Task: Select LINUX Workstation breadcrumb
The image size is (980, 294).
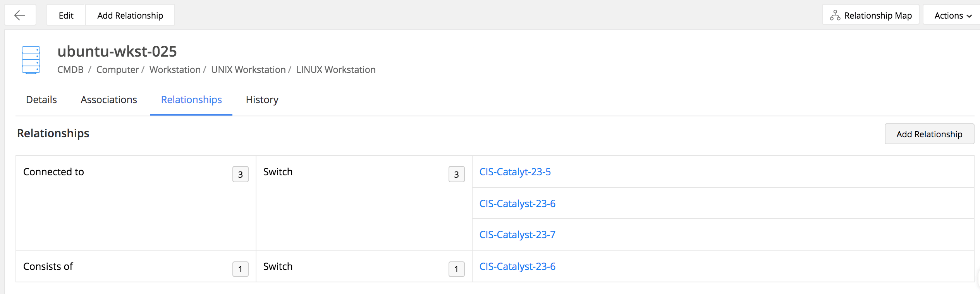Action: (336, 70)
